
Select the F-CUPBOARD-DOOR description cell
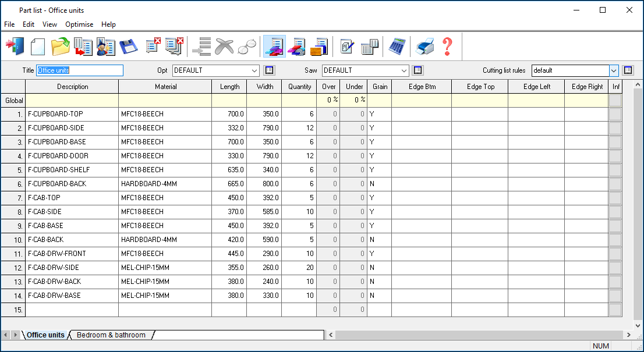[x=72, y=156]
